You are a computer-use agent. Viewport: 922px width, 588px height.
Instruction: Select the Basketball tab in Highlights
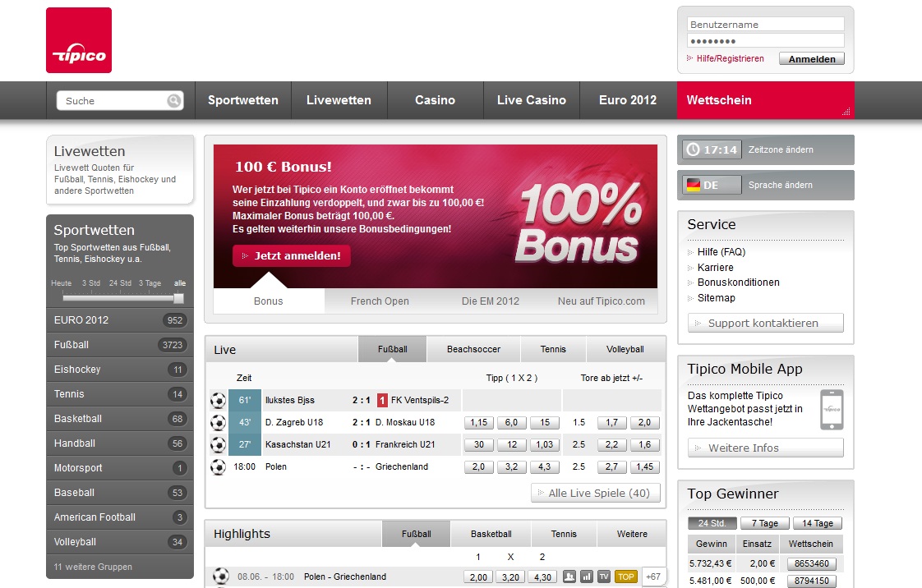click(x=491, y=534)
